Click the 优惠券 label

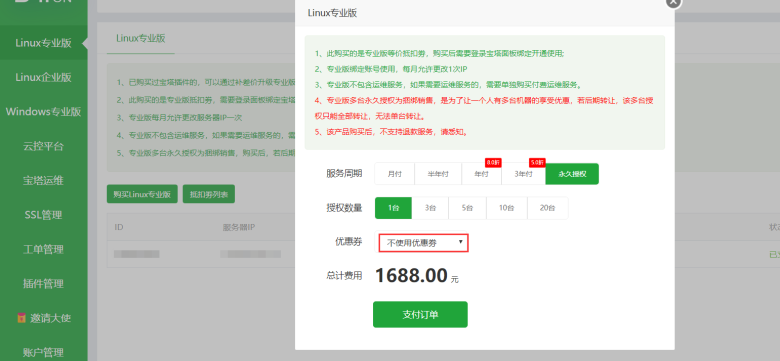coord(348,242)
